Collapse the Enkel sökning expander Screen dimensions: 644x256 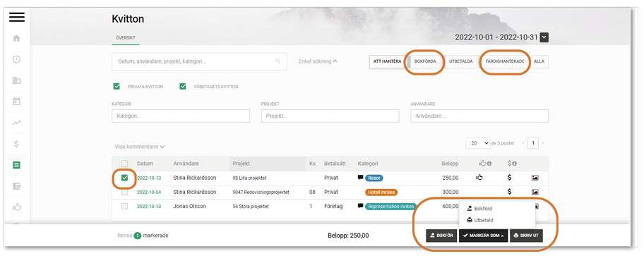click(x=318, y=61)
